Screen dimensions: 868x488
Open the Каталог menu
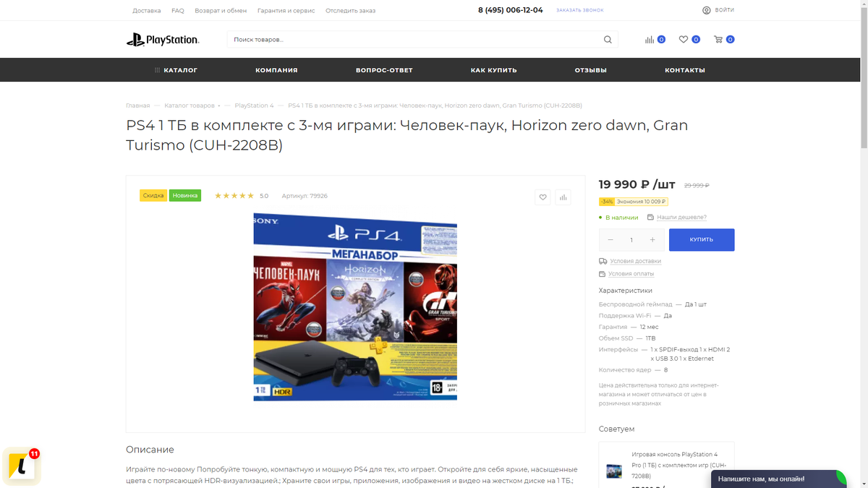(x=176, y=70)
